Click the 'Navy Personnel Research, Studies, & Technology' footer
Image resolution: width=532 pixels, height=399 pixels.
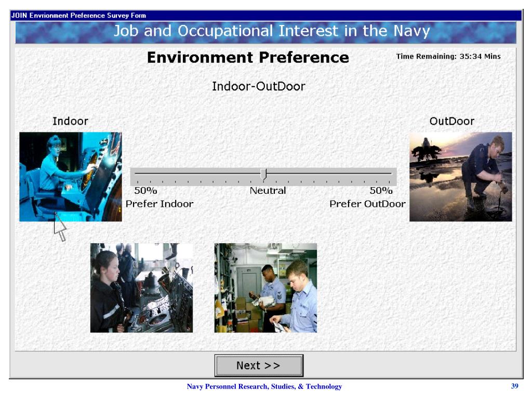point(264,387)
